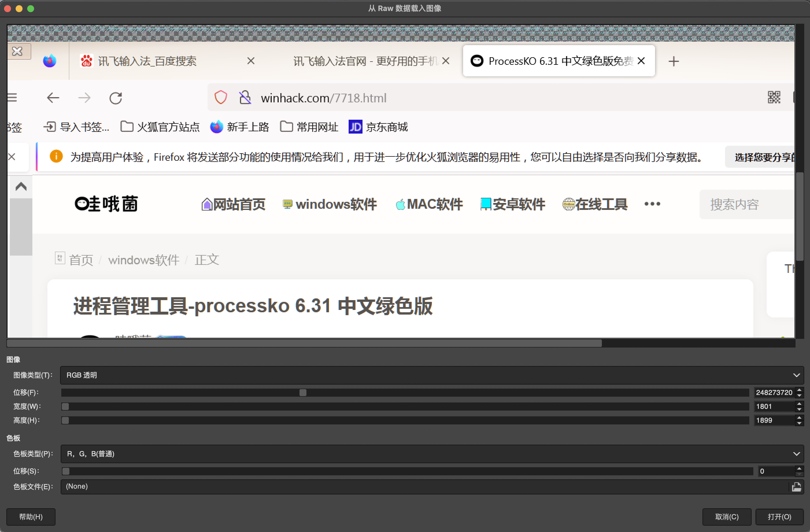Viewport: 810px width, 532px height.
Task: Click the 京东商城 JD bookmark
Action: (378, 127)
